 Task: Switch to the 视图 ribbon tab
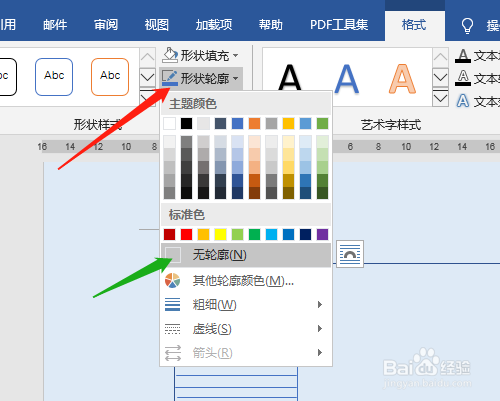pos(156,25)
